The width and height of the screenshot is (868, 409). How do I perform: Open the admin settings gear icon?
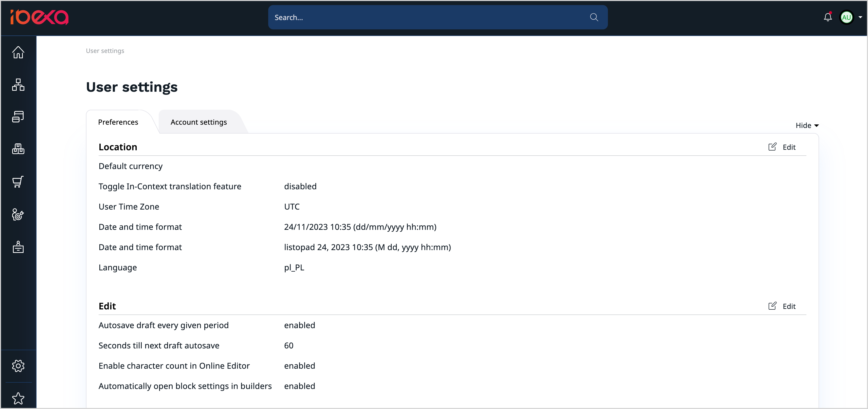coord(18,365)
